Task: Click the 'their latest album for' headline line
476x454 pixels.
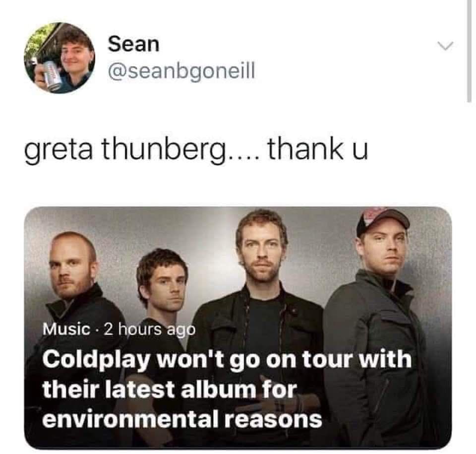Action: click(170, 389)
